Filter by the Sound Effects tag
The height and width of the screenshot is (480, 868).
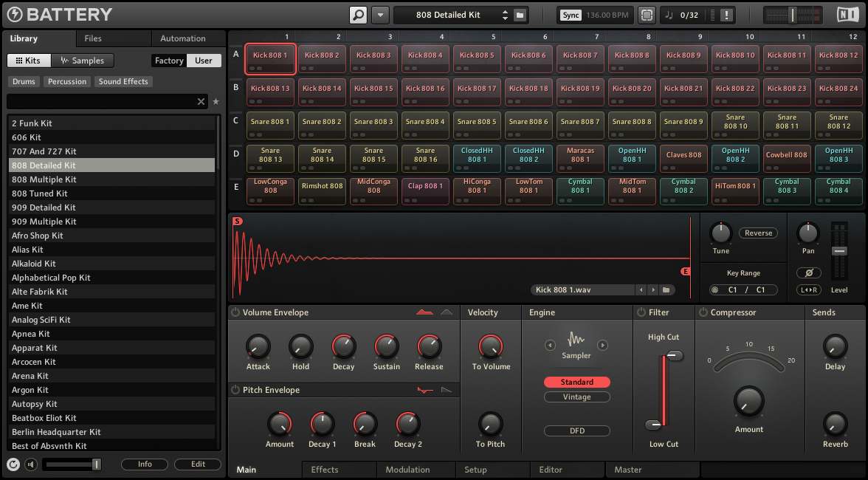(123, 81)
